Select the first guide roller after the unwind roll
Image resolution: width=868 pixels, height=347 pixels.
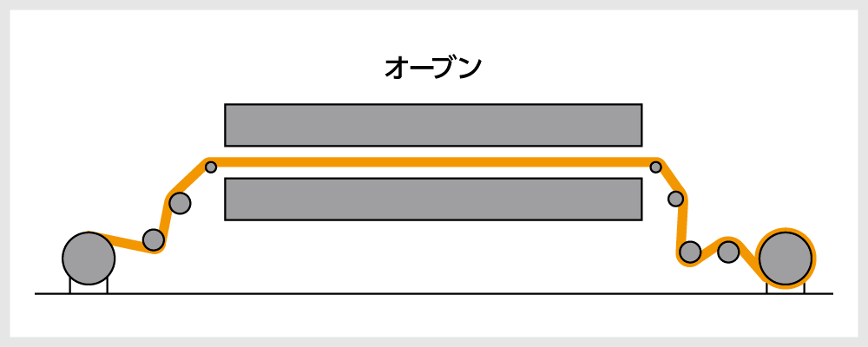pyautogui.click(x=154, y=239)
